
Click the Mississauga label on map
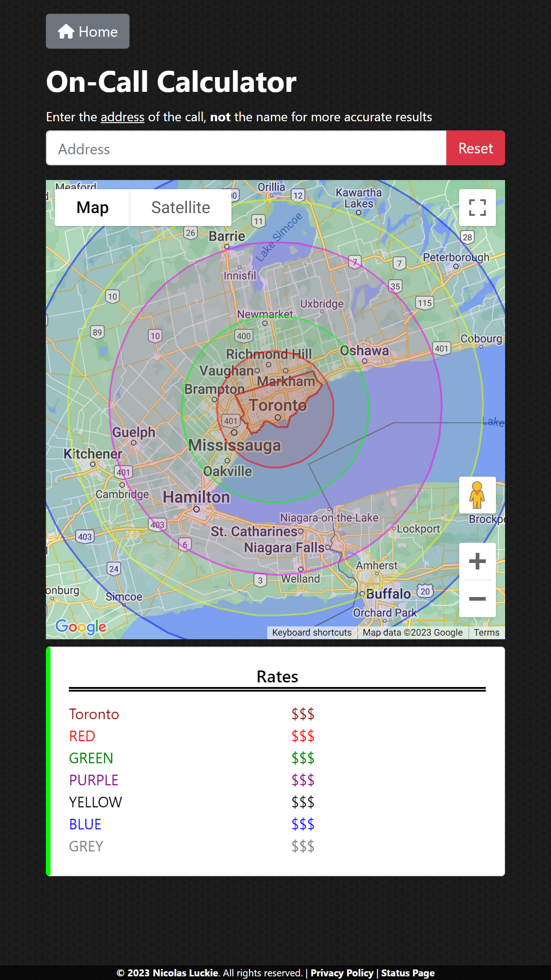tap(235, 445)
